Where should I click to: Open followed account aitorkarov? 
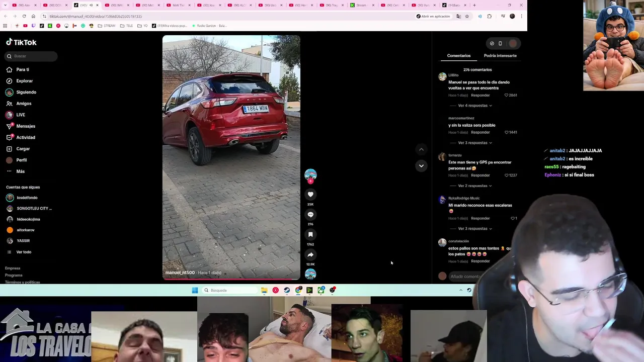tap(25, 230)
